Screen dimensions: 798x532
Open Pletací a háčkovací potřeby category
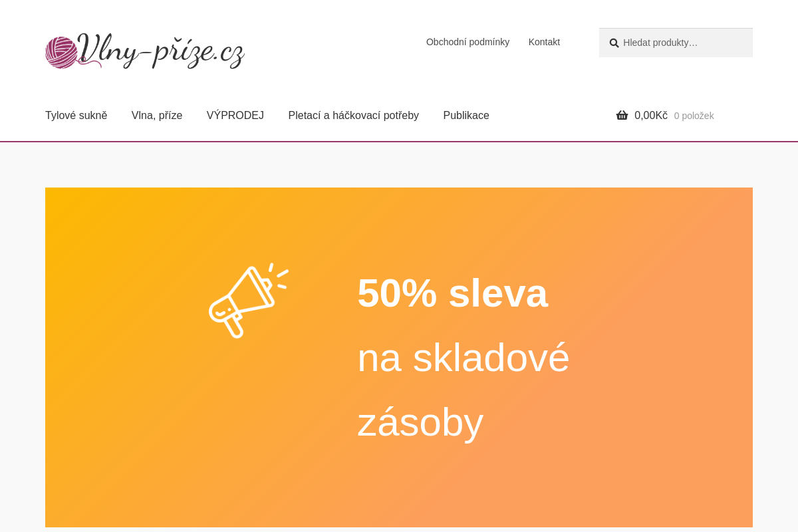(x=353, y=115)
